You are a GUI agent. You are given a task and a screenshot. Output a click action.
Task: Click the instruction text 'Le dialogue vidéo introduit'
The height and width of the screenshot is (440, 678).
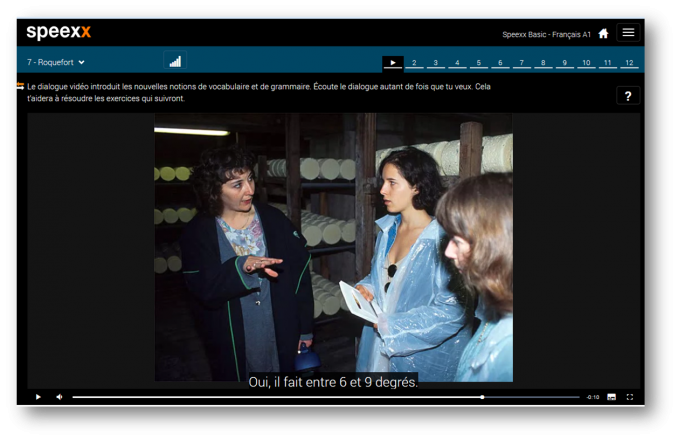[x=73, y=86]
